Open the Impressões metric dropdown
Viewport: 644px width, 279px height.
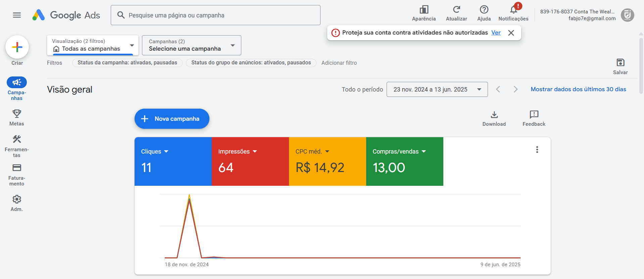[238, 152]
